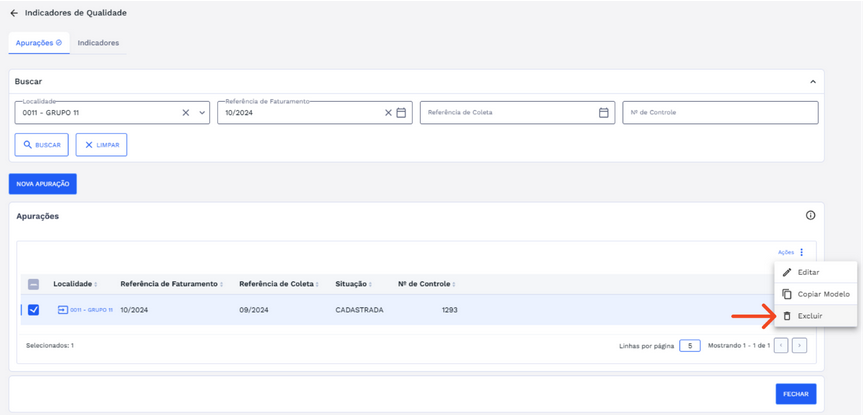Expand the Localidade dropdown
The image size is (868, 415).
pyautogui.click(x=202, y=113)
